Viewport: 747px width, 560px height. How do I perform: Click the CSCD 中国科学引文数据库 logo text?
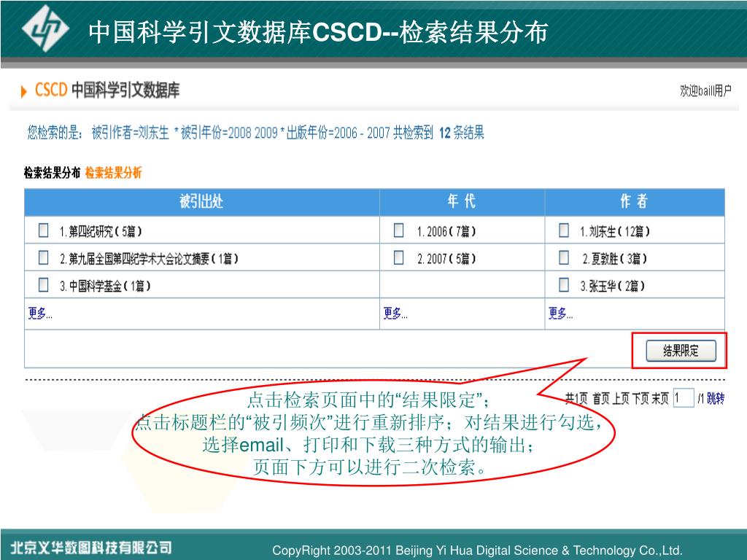click(107, 90)
